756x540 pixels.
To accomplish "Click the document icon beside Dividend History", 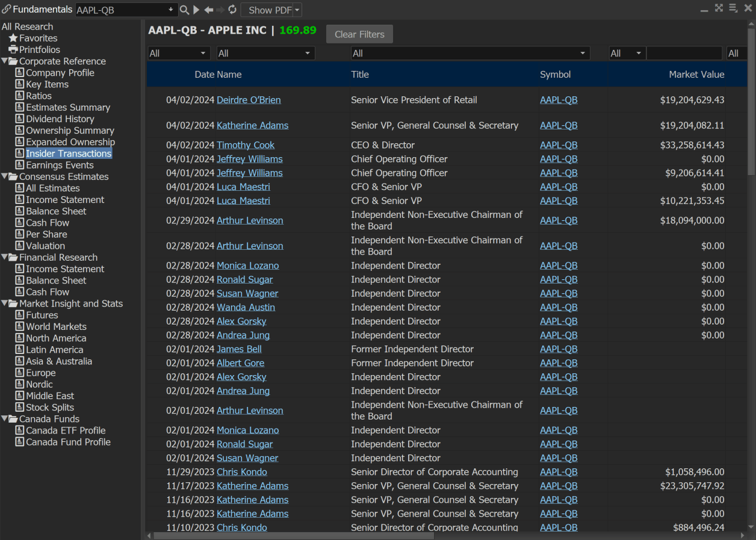I will (x=20, y=119).
